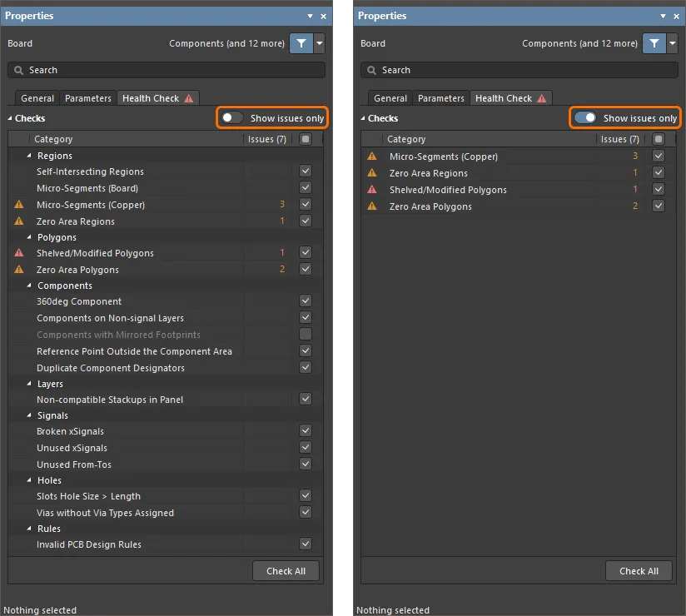Click the warning icon next to Zero Area Polygons

pyautogui.click(x=18, y=269)
